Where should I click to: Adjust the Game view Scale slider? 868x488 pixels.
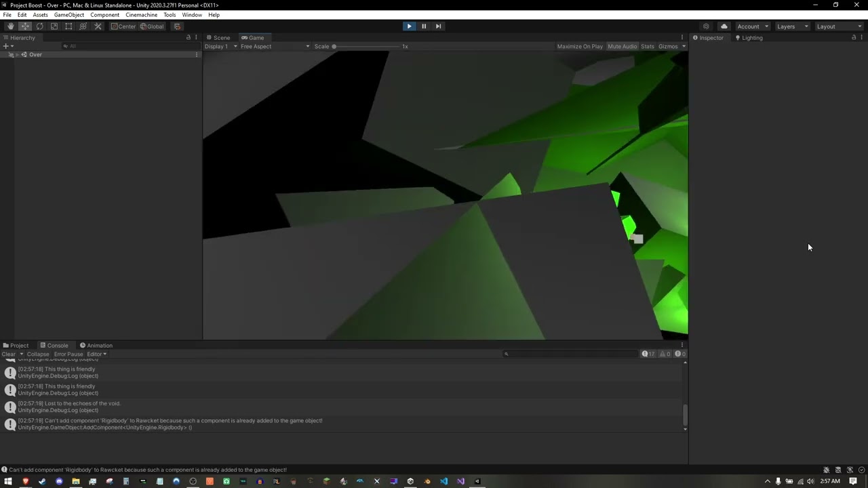(366, 46)
